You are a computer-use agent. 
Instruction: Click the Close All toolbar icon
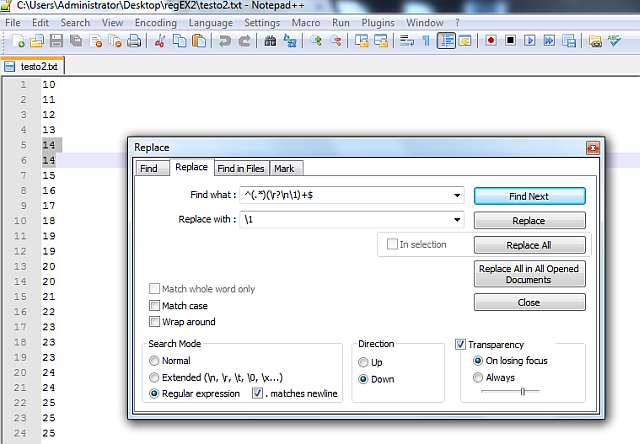116,41
